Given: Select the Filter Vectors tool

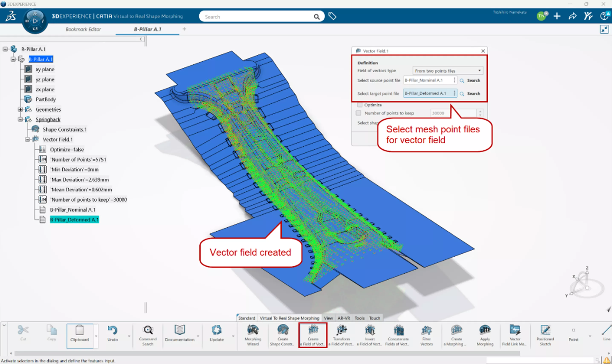Looking at the screenshot, I should click(426, 335).
